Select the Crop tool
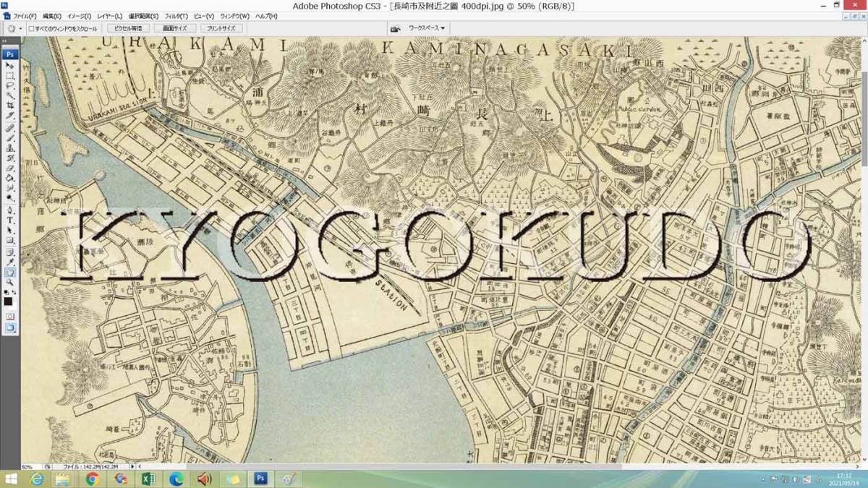Screen dimensions: 868x488 10,105
